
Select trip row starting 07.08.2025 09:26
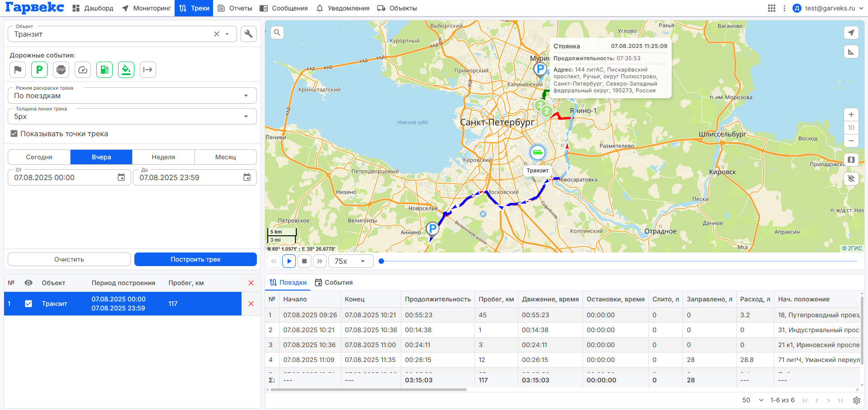(562, 315)
